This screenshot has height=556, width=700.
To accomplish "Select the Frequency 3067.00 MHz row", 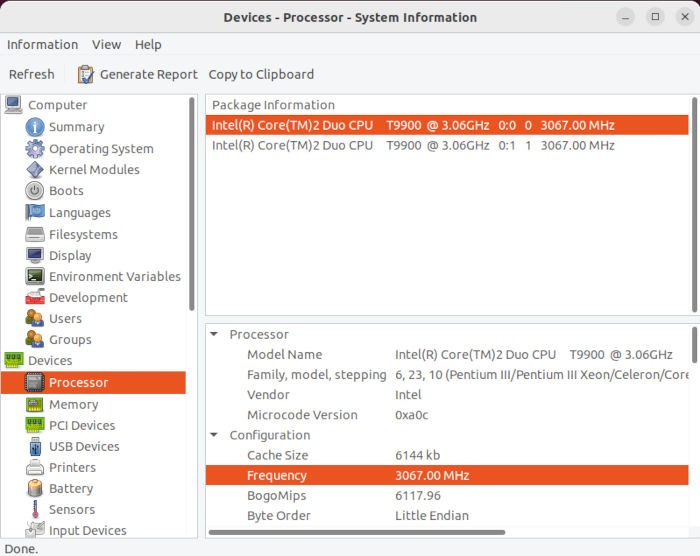I will [x=447, y=475].
